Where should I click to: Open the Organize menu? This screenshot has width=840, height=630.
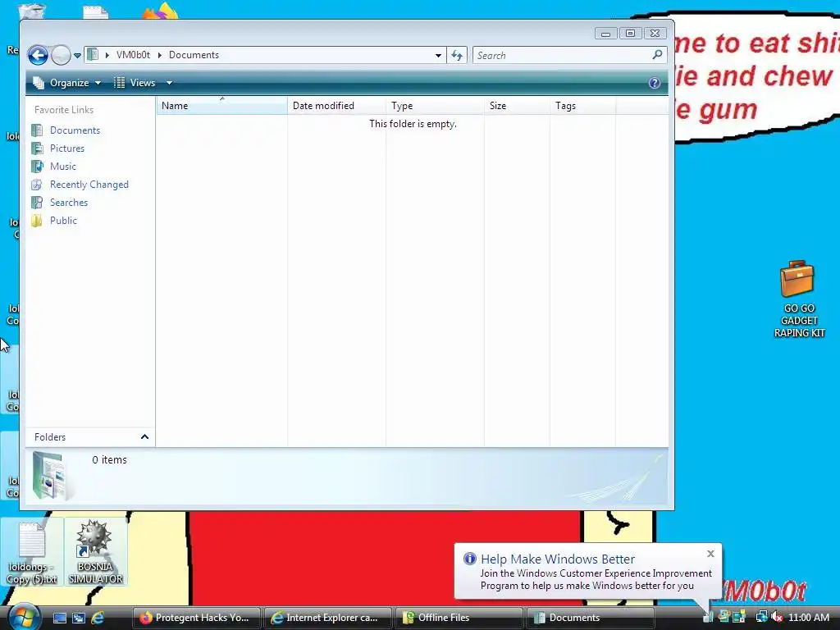click(x=67, y=83)
